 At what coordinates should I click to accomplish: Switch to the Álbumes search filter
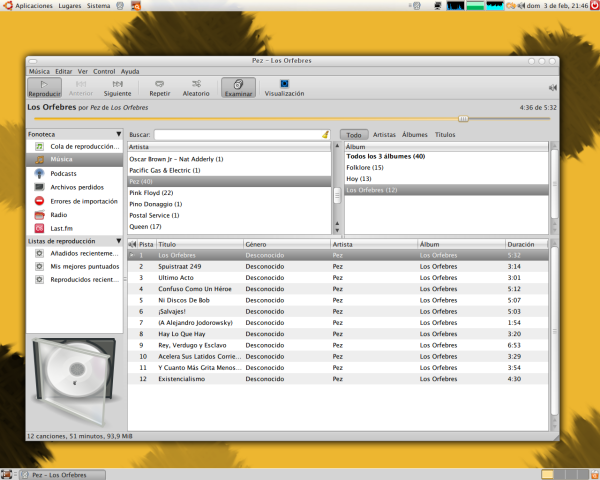[x=414, y=134]
